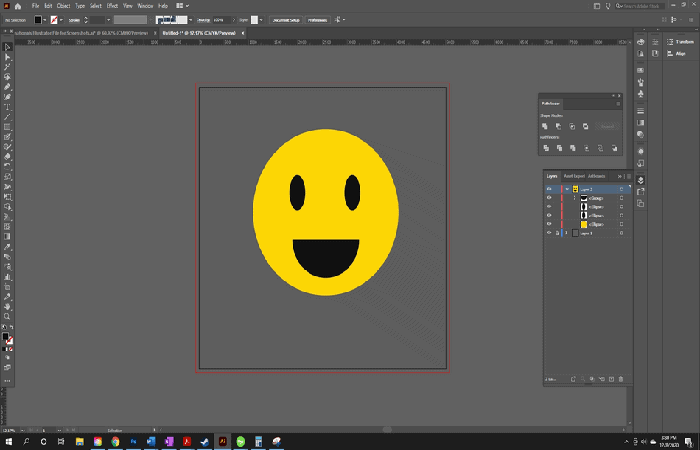Select the Free Transform tool
Screen dimensions: 700x450
pos(7,197)
